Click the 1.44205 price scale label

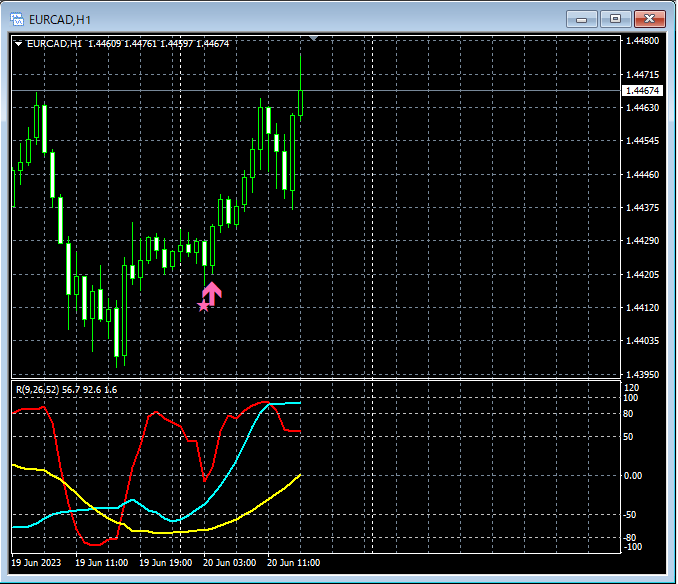pyautogui.click(x=643, y=274)
